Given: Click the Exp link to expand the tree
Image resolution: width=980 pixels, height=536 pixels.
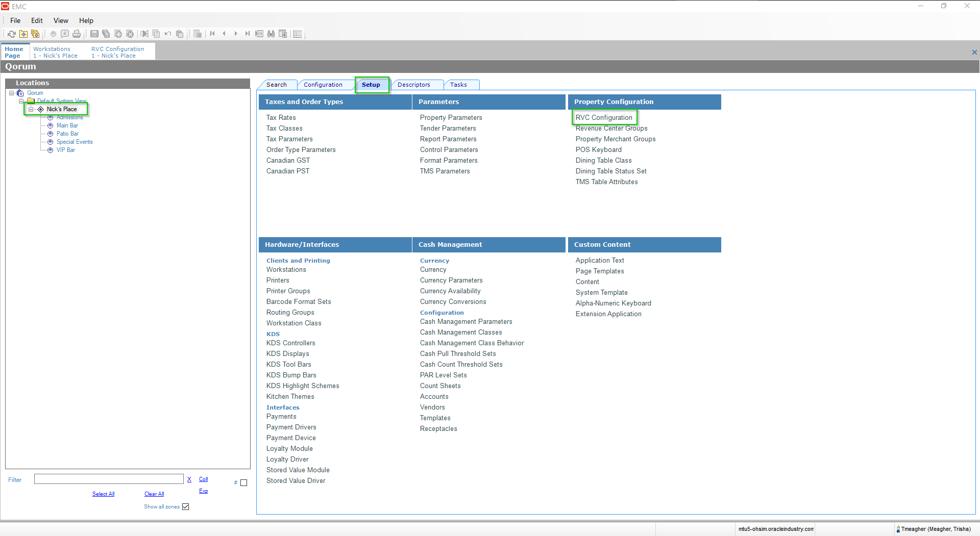Looking at the screenshot, I should [x=203, y=491].
